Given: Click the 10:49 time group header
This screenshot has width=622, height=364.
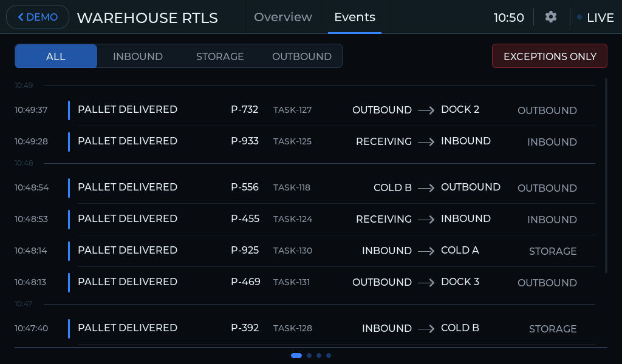Looking at the screenshot, I should (24, 86).
